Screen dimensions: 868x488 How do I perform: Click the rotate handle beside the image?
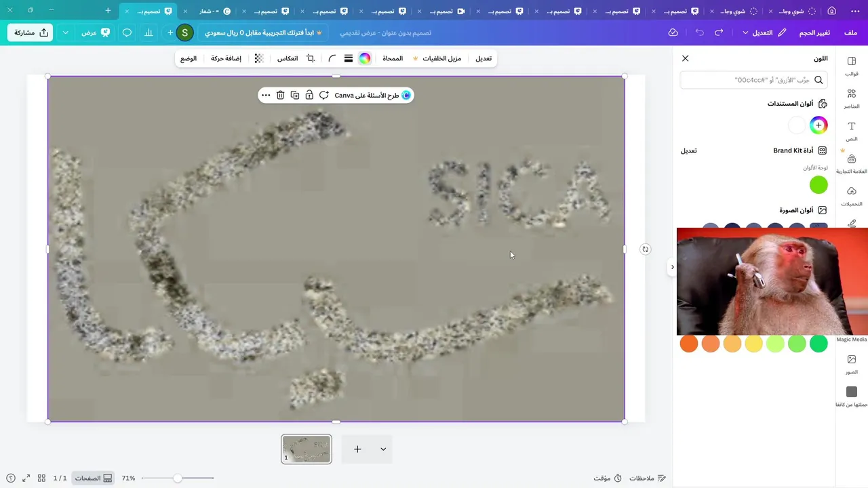pos(646,249)
